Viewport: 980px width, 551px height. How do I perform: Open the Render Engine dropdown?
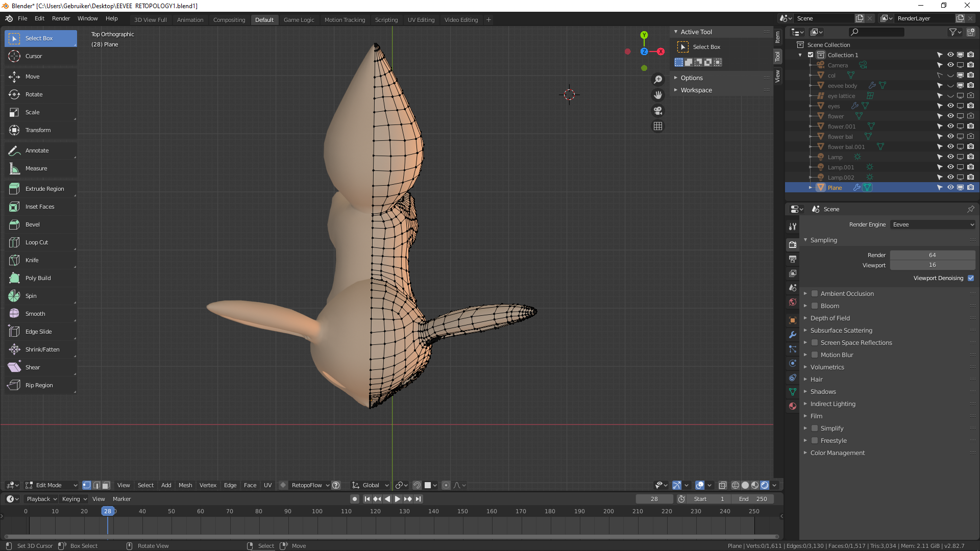[933, 224]
